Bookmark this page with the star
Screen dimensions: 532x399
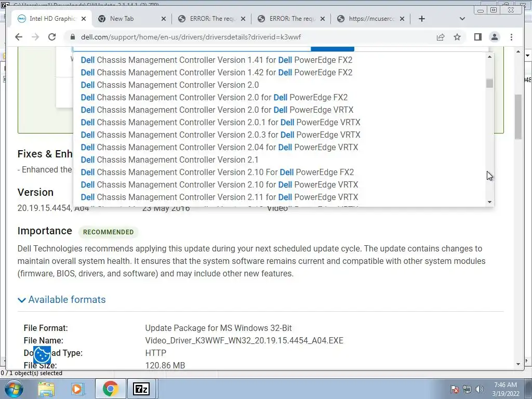457,37
